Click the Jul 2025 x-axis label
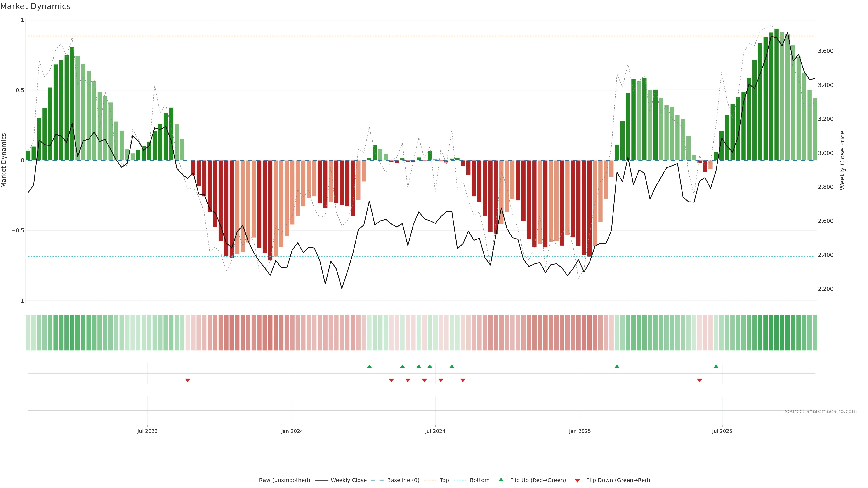 click(x=722, y=431)
